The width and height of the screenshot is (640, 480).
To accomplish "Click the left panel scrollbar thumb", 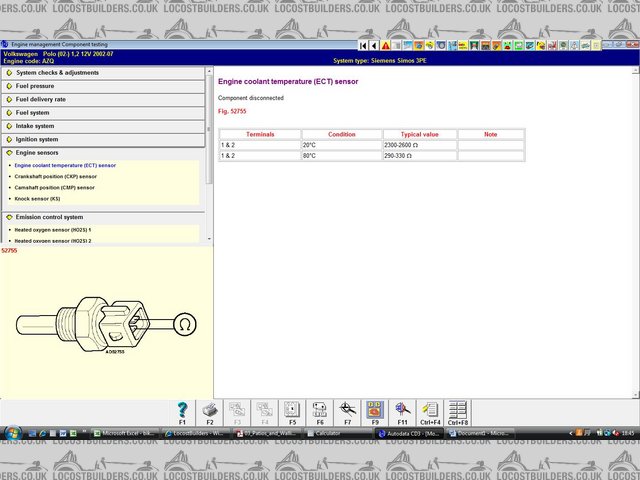I will click(209, 129).
